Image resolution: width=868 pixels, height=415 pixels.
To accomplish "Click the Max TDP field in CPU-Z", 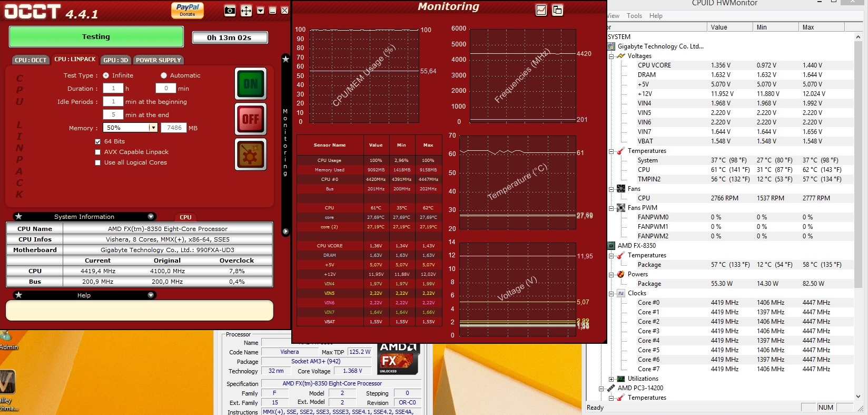I will tap(360, 352).
